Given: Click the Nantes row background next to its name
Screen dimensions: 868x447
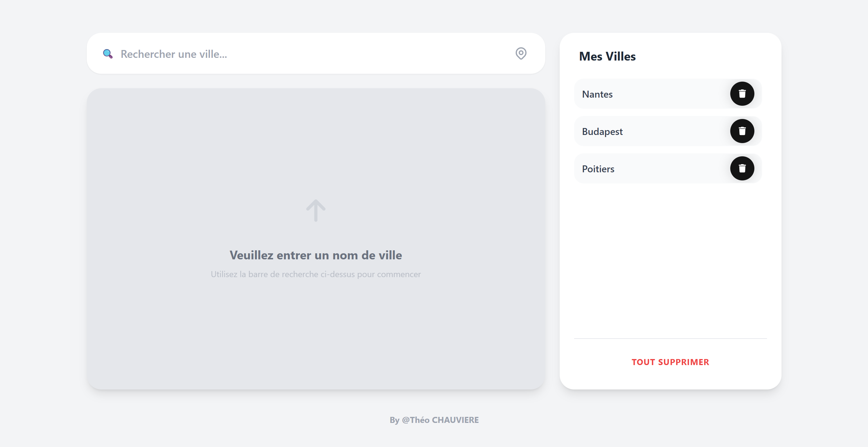Looking at the screenshot, I should pos(671,94).
